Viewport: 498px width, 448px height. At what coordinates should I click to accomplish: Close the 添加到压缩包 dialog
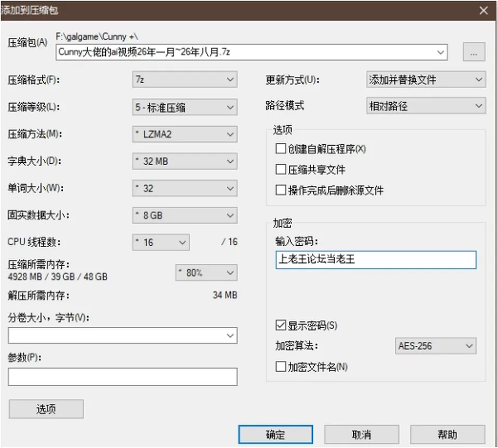[483, 10]
